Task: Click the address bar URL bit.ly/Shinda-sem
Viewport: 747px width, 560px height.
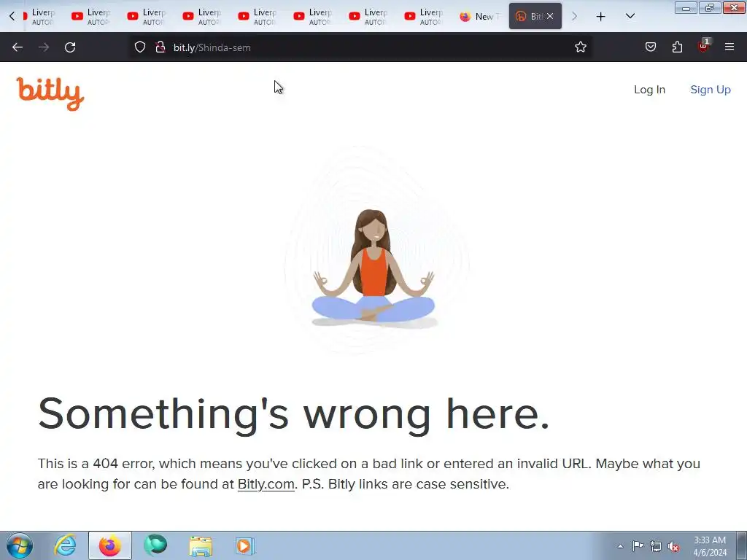Action: click(x=212, y=47)
